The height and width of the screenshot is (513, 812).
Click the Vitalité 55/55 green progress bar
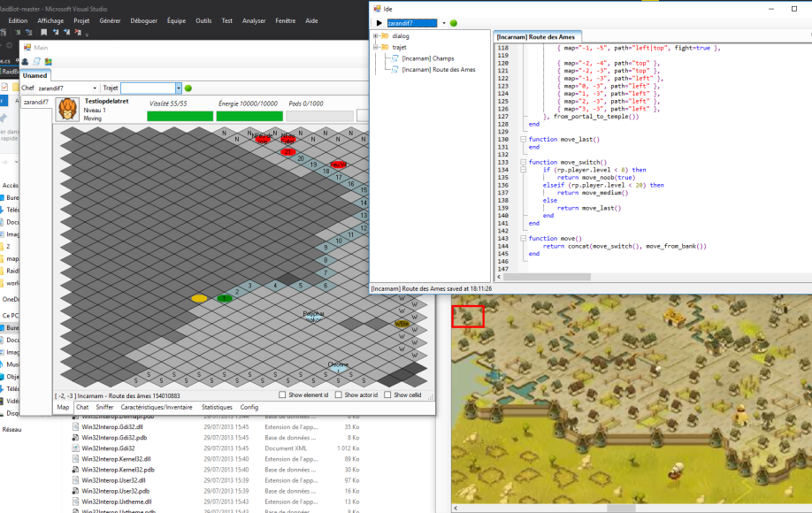pos(180,116)
